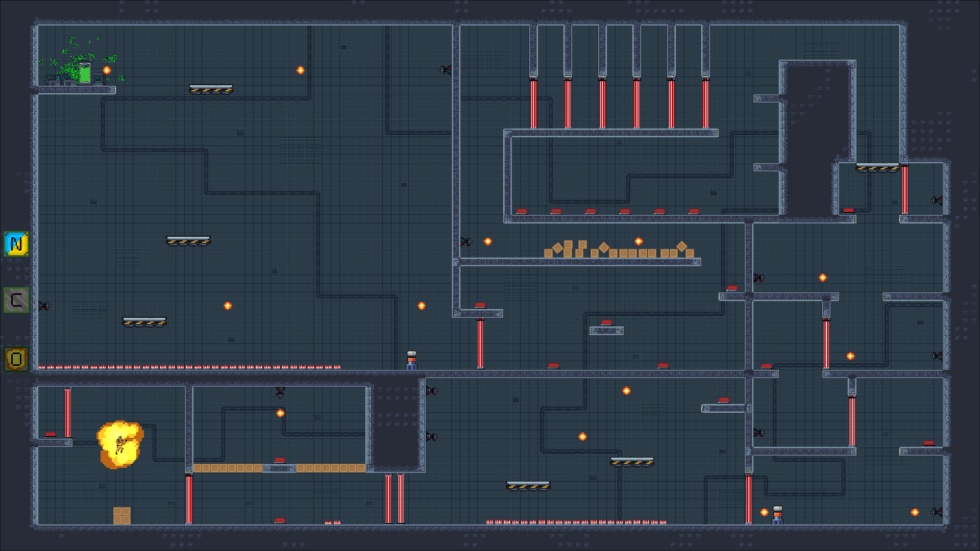Screen dimensions: 980x551
Task: Click the hazard-striped platform nearest the green capsule
Action: pyautogui.click(x=211, y=89)
